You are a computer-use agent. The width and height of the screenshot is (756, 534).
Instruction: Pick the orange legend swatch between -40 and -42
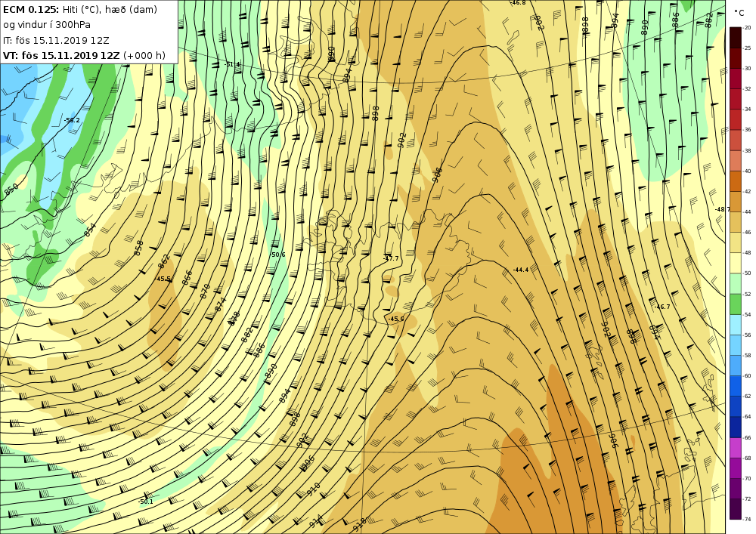[736, 181]
